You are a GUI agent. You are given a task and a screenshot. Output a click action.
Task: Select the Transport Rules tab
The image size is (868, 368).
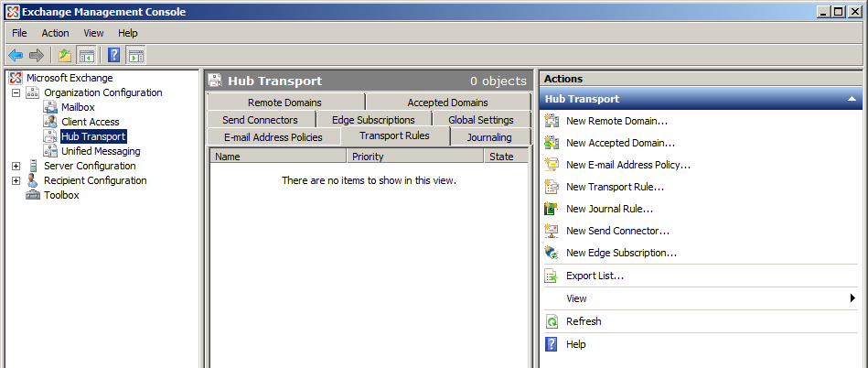click(x=395, y=135)
